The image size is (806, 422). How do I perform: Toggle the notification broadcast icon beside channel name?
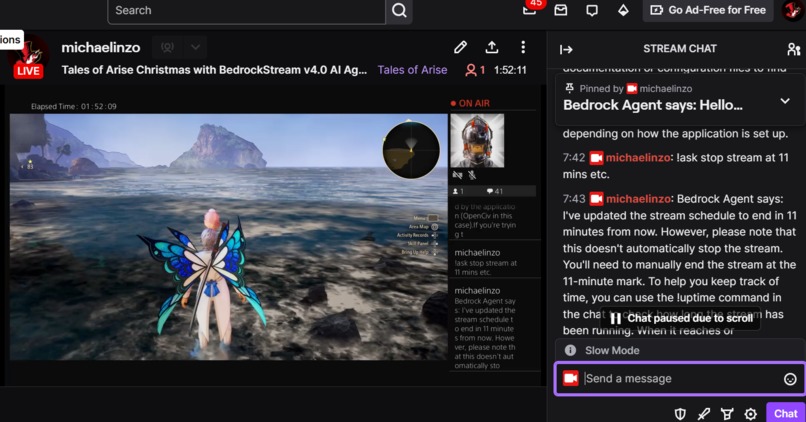click(x=167, y=47)
